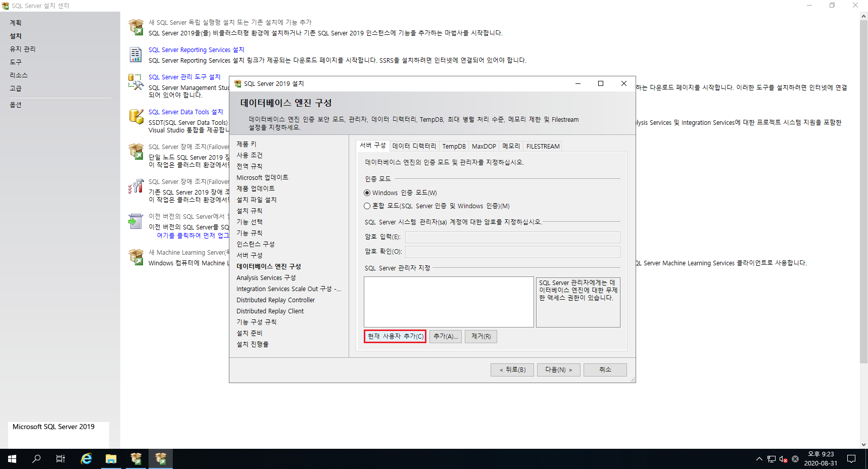Click the upgrade from previous version icon
Image resolution: width=868 pixels, height=469 pixels.
(136, 221)
